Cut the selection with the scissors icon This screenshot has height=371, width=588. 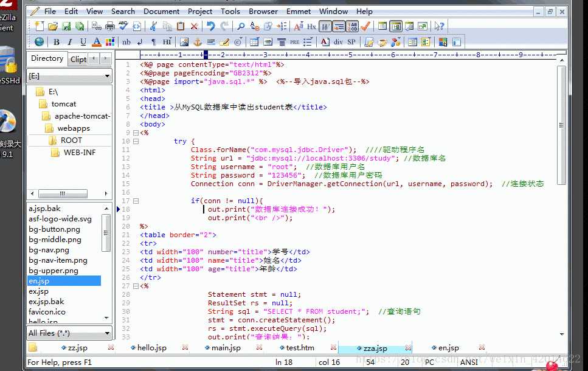click(153, 26)
